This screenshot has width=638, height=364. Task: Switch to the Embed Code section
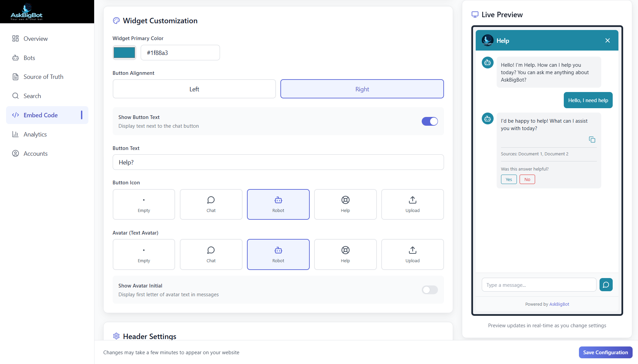coord(40,115)
